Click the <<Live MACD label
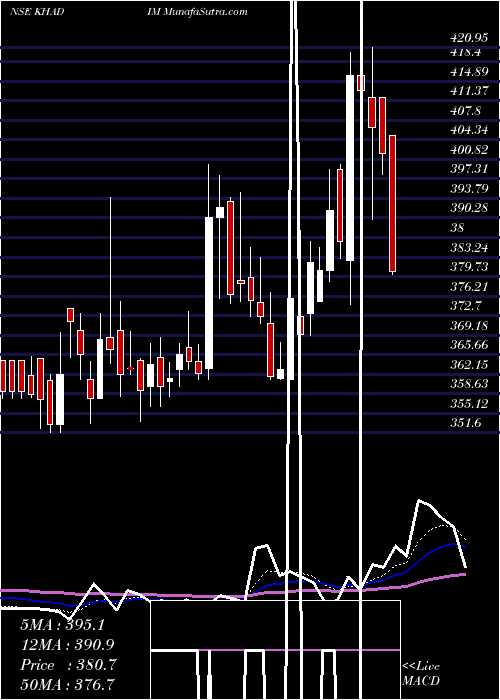500x700 pixels. pyautogui.click(x=421, y=674)
